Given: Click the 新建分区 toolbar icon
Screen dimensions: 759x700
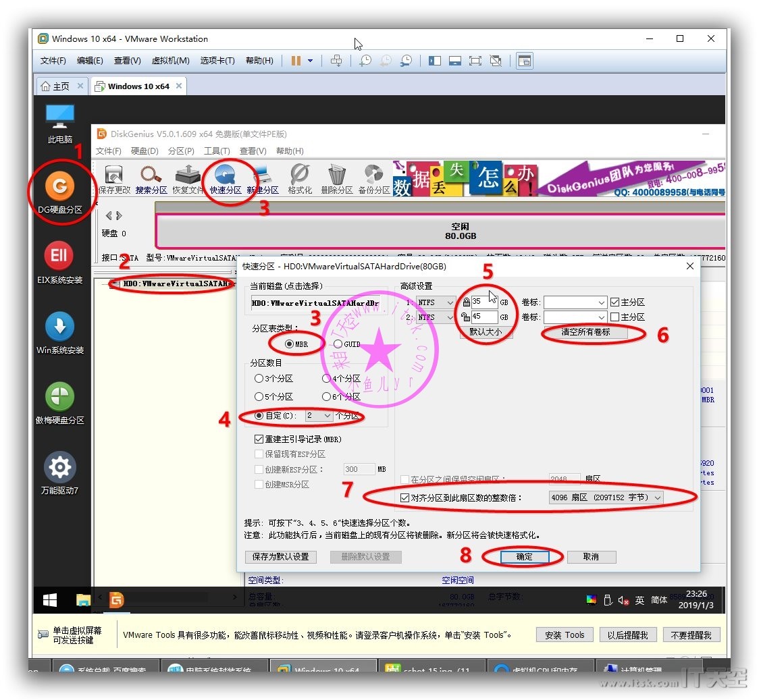Looking at the screenshot, I should pyautogui.click(x=263, y=180).
